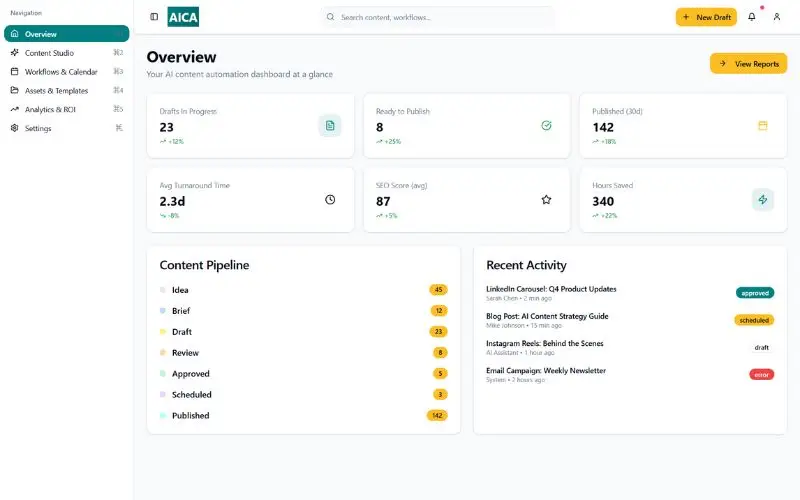Click the draft status badge
Screen dimensions: 800x500
pos(762,347)
